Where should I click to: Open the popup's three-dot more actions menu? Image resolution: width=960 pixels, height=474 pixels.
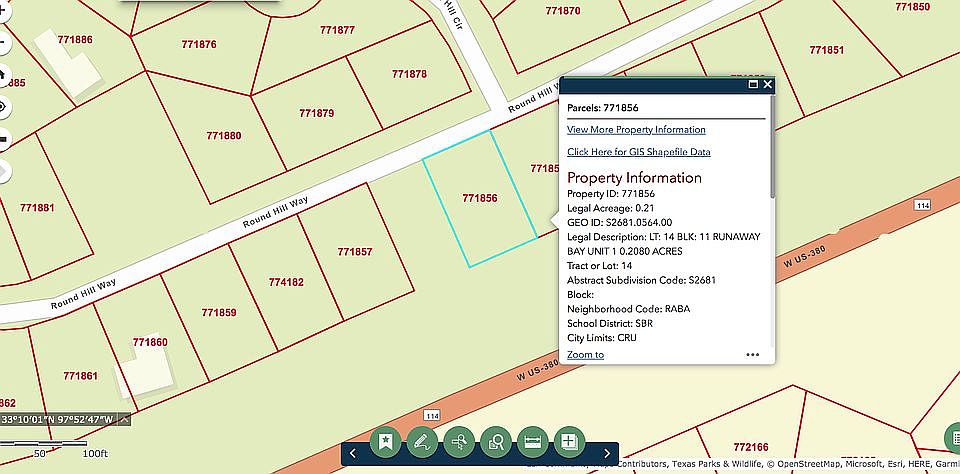click(752, 355)
